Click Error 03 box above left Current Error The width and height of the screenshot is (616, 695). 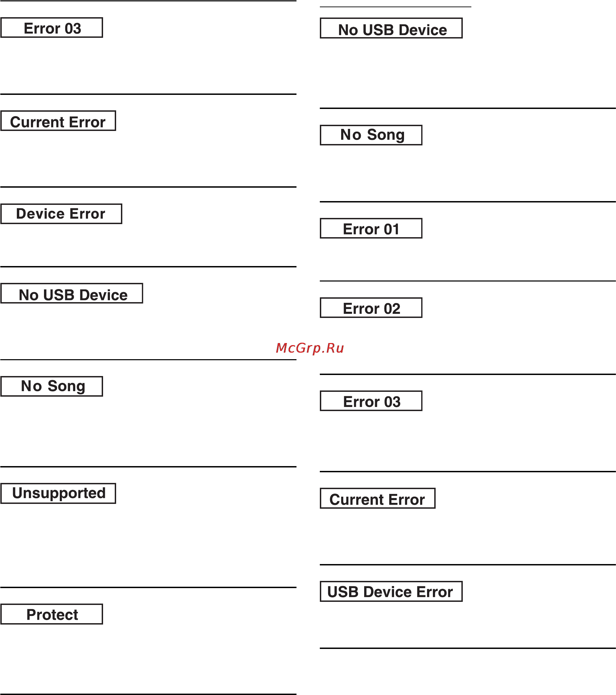point(52,27)
